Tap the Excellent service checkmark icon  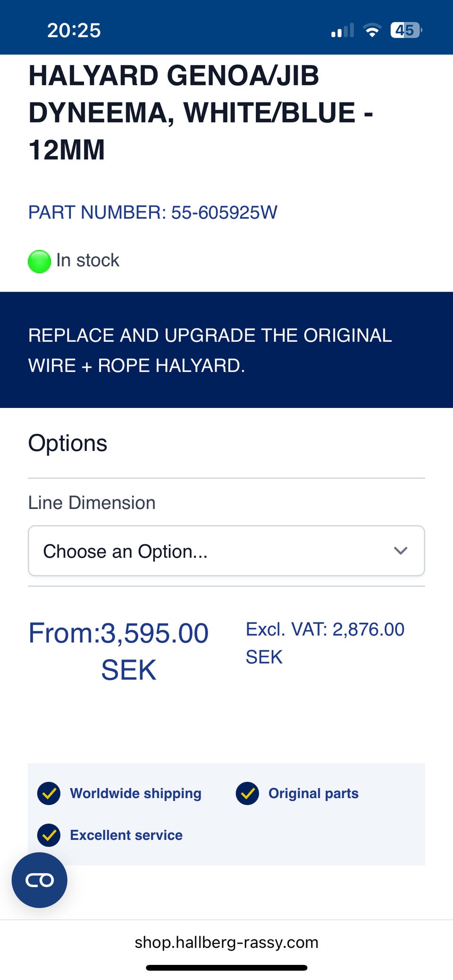(49, 835)
